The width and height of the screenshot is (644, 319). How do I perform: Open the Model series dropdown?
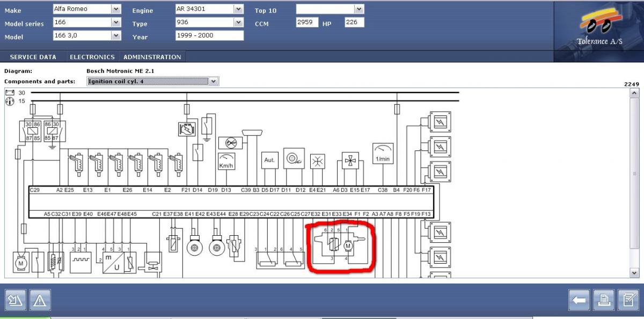[116, 22]
